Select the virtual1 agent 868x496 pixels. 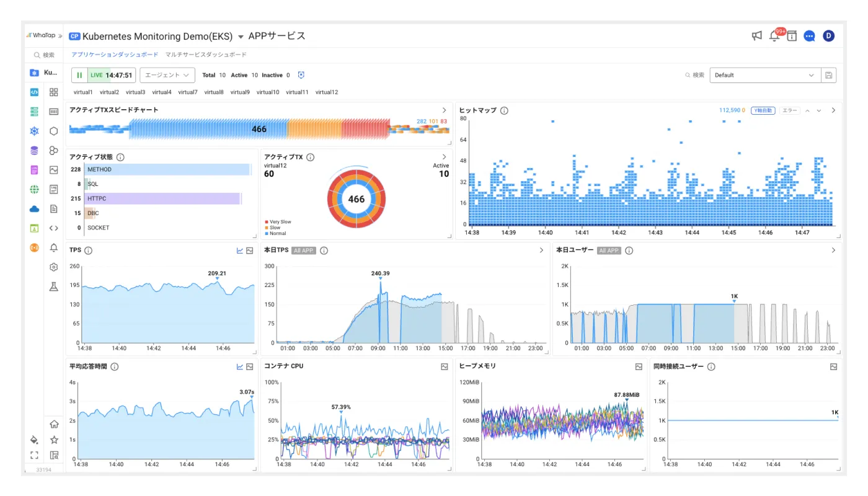point(83,92)
